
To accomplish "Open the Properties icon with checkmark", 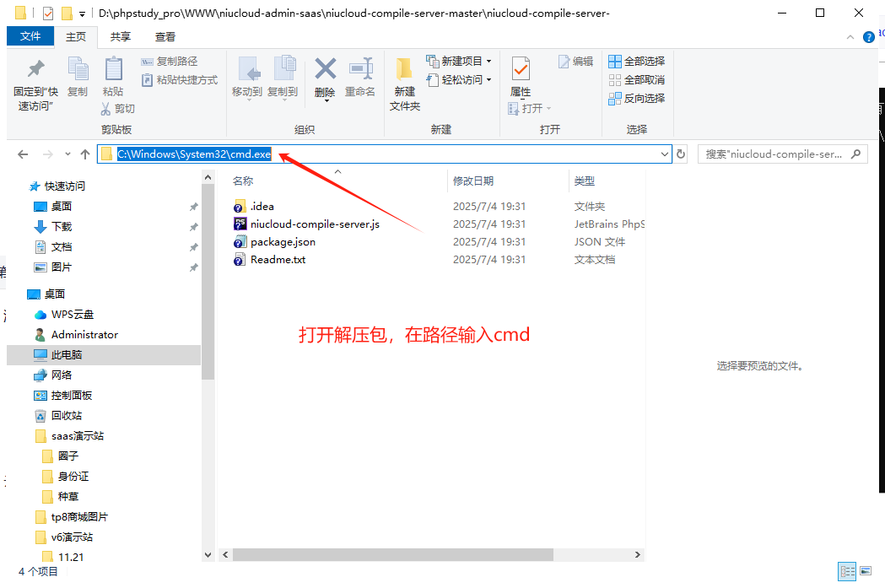I will pyautogui.click(x=521, y=70).
